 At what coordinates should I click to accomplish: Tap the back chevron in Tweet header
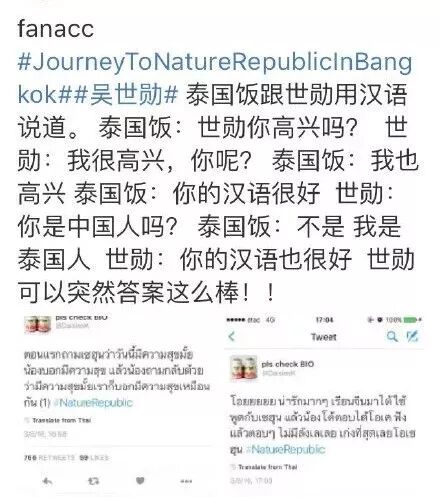(x=232, y=336)
